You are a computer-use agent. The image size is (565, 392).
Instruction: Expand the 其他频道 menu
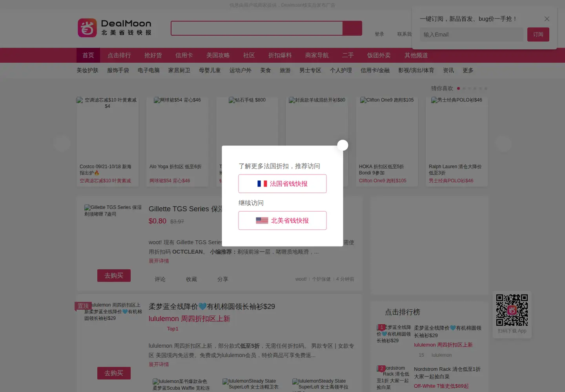click(416, 55)
